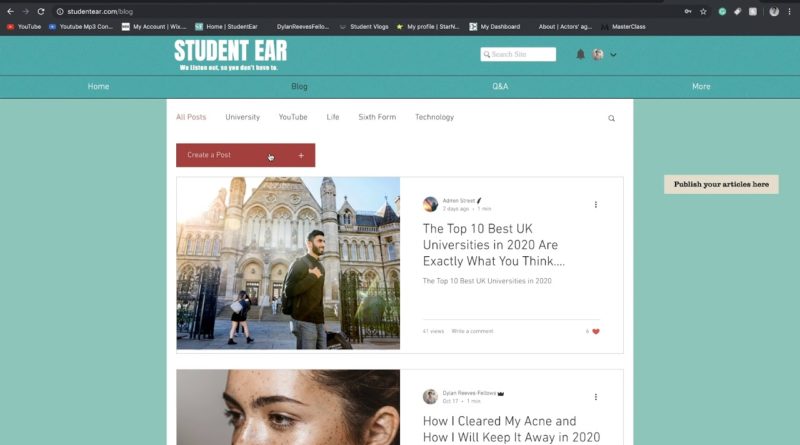The width and height of the screenshot is (800, 445).
Task: Click the Create a Post button
Action: pos(245,155)
